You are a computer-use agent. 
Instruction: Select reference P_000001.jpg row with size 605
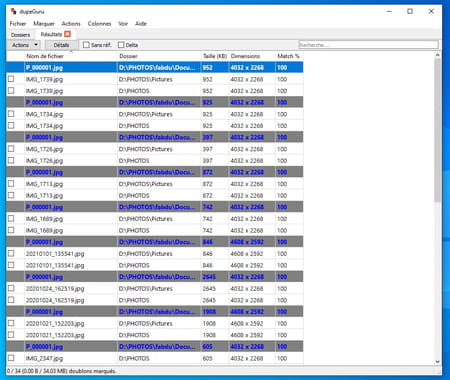pyautogui.click(x=155, y=347)
